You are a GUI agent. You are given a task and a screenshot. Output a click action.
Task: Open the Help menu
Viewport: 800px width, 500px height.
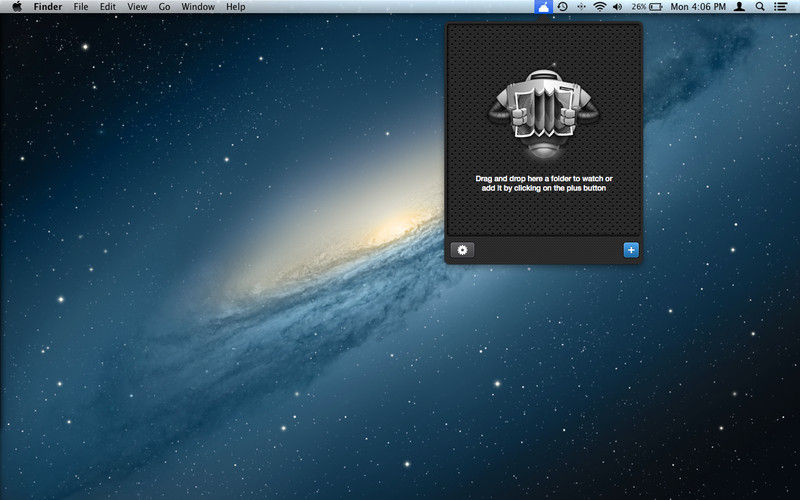236,7
